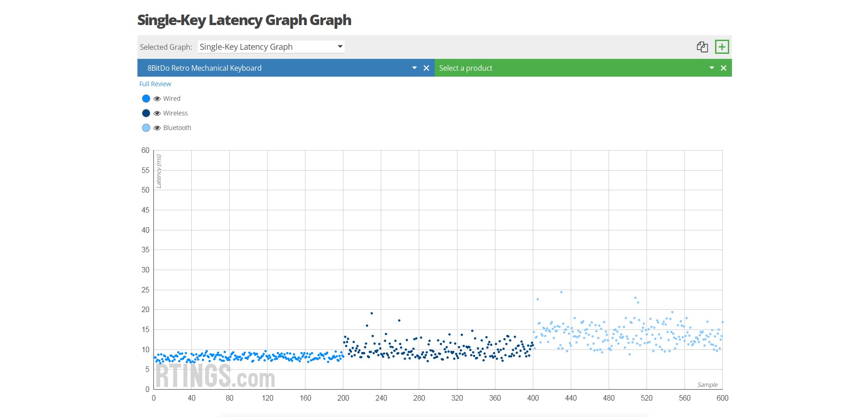Click the Wired legend label
The width and height of the screenshot is (868, 417).
coord(172,99)
